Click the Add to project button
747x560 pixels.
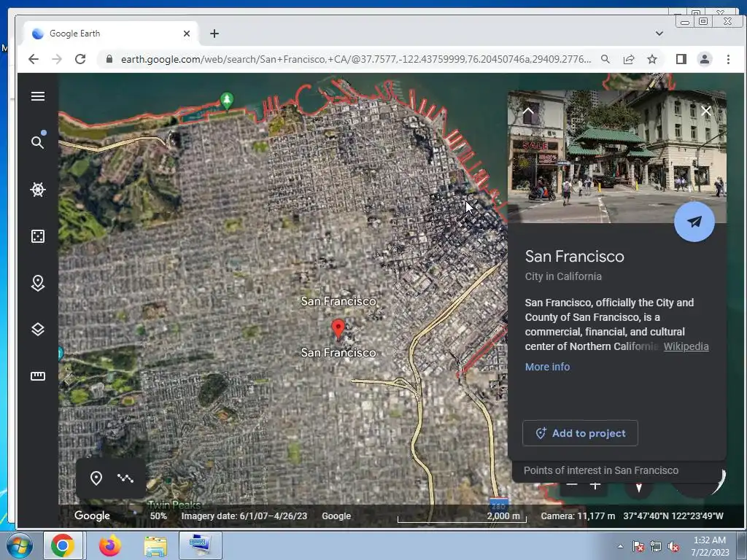click(x=580, y=433)
